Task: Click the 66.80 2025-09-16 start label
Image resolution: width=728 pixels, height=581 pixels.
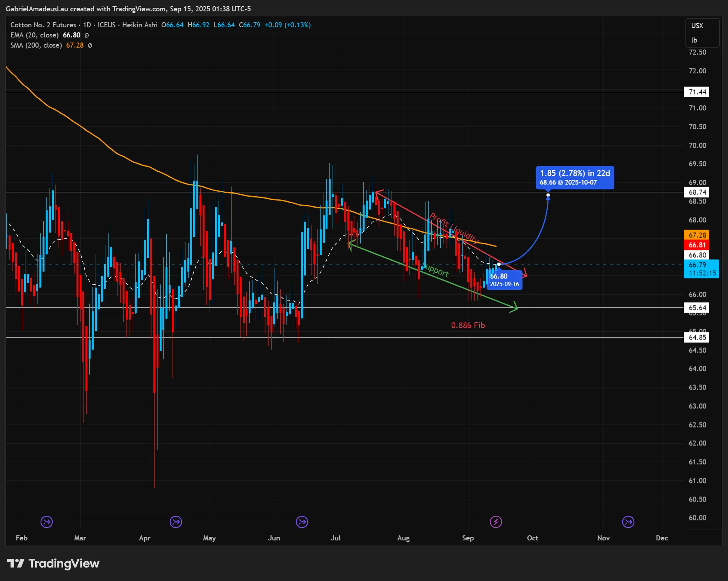Action: click(504, 280)
